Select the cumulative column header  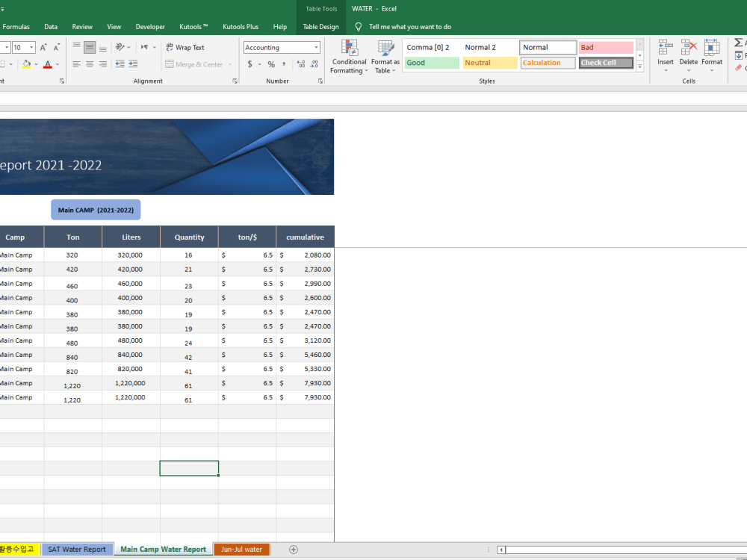point(305,237)
